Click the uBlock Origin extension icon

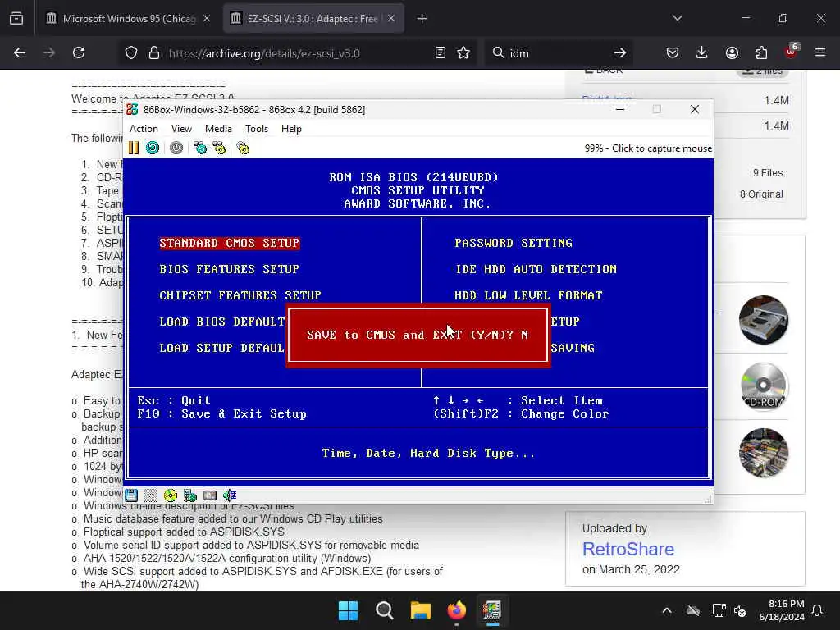pyautogui.click(x=791, y=52)
